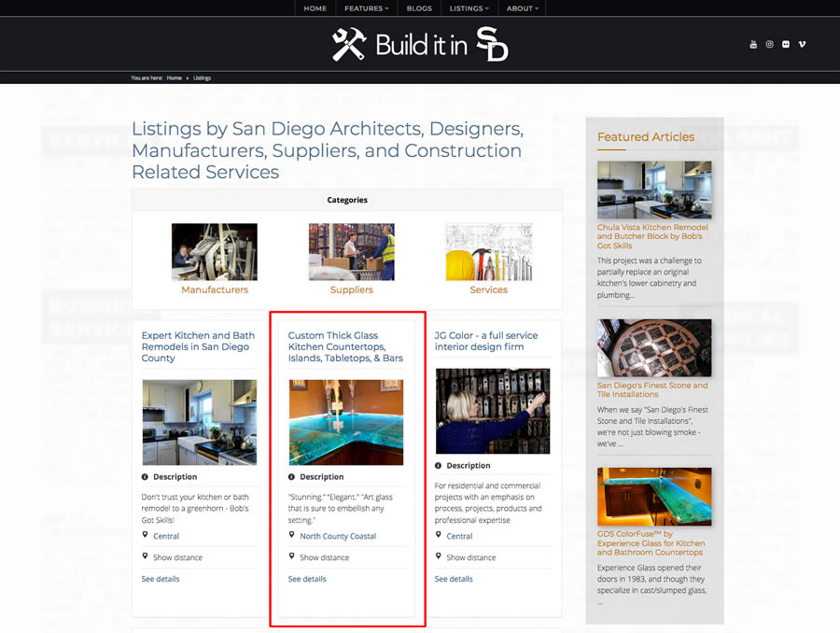Expand the About dropdown menu
Image resolution: width=840 pixels, height=633 pixels.
[523, 8]
